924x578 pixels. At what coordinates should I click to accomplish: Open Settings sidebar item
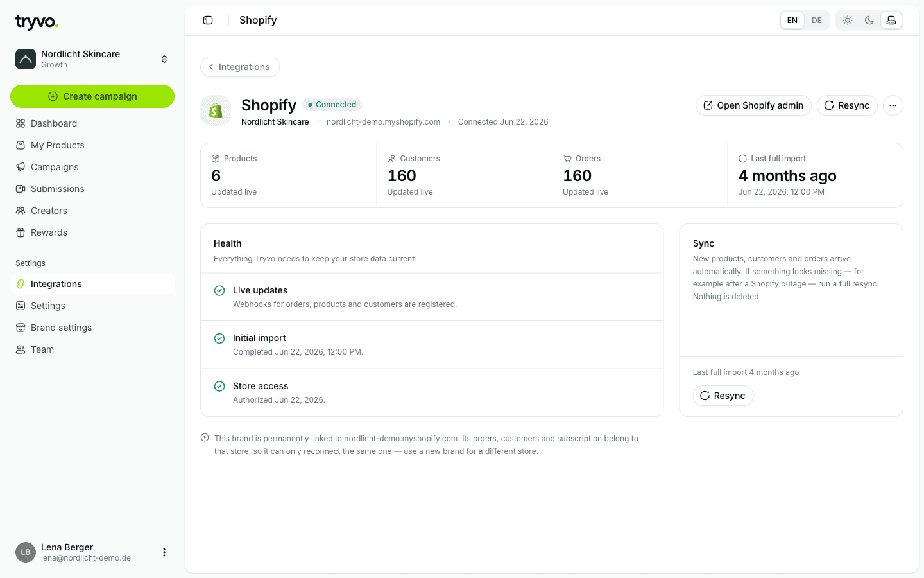point(92,306)
